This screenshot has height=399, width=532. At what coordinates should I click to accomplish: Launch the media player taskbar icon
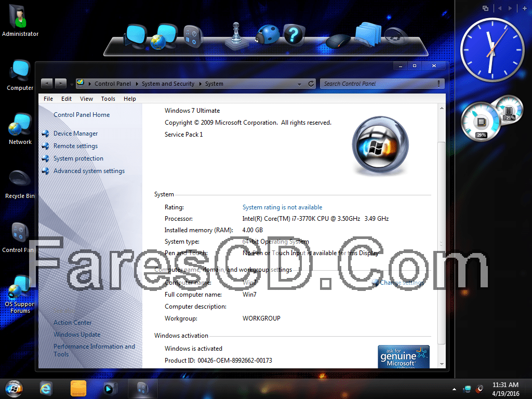(110, 389)
